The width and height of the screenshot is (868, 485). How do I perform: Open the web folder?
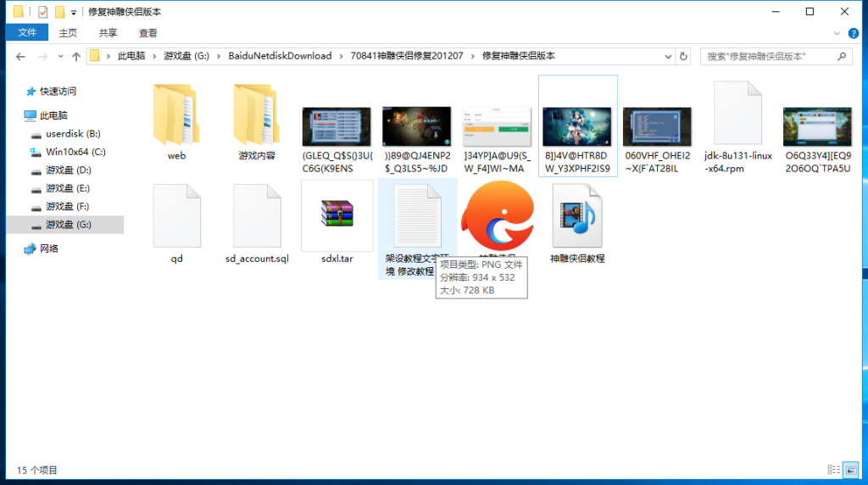coord(176,115)
